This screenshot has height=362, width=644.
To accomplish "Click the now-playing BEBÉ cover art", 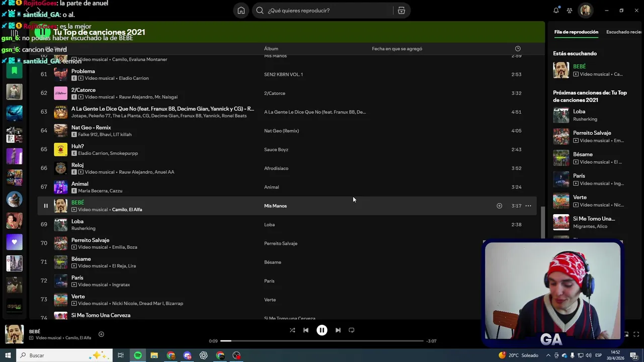I will point(14,334).
